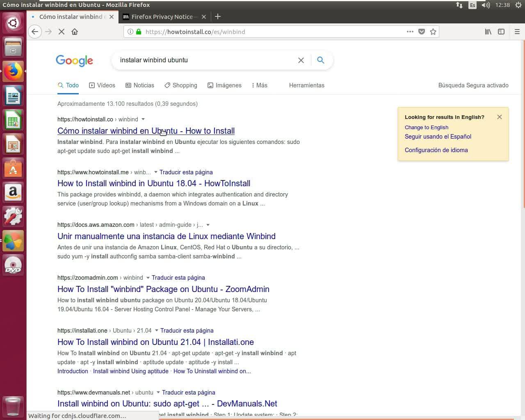Screen dimensions: 525x420
Task: Open the Más search options menu
Action: point(259,85)
